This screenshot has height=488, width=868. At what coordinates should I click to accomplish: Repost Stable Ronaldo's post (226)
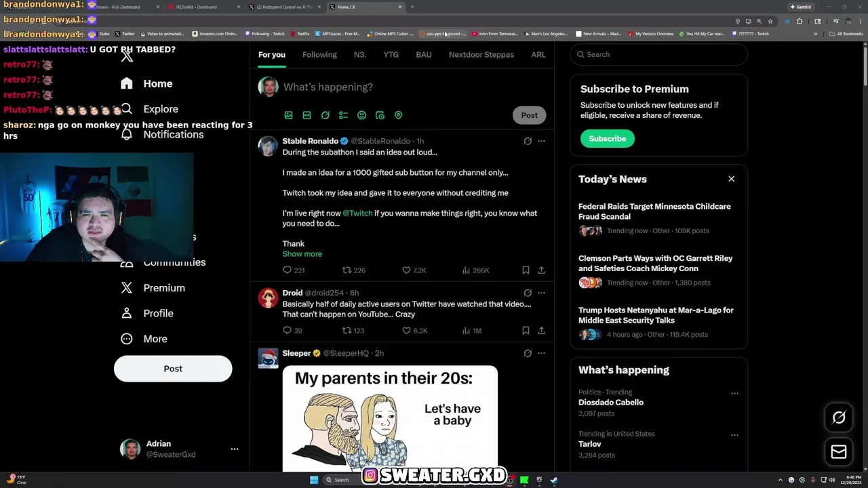point(353,270)
